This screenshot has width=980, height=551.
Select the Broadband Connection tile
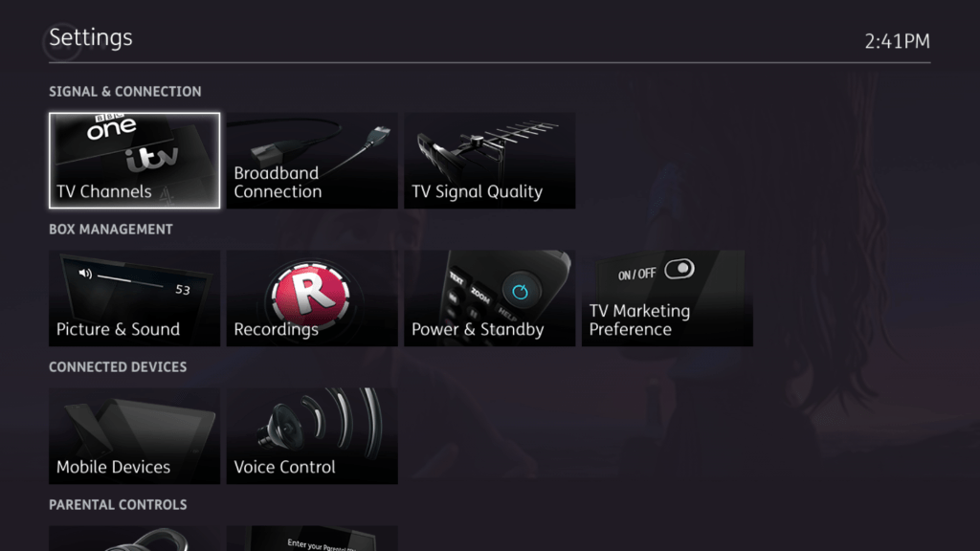(x=312, y=161)
